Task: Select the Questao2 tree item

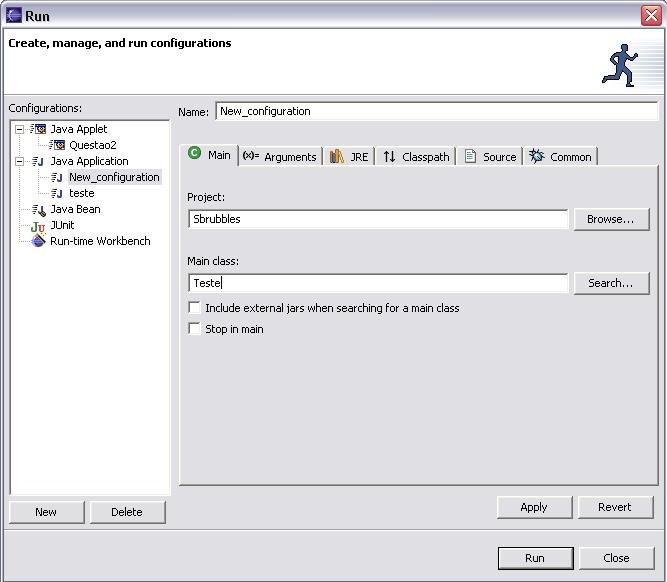Action: point(93,145)
